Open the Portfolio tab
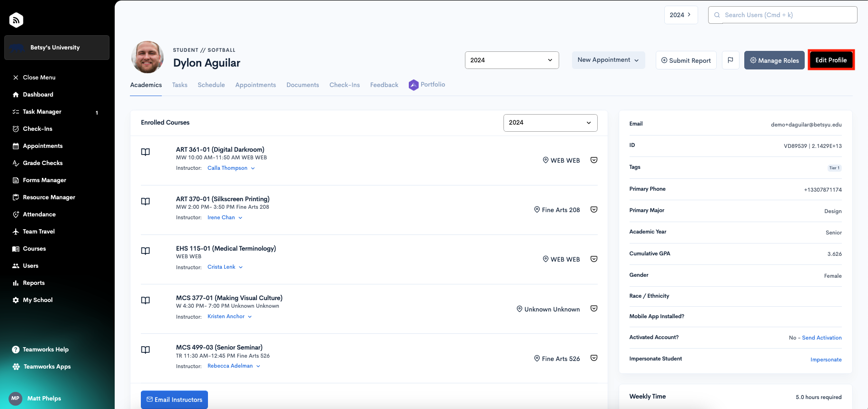The height and width of the screenshot is (409, 868). click(427, 85)
